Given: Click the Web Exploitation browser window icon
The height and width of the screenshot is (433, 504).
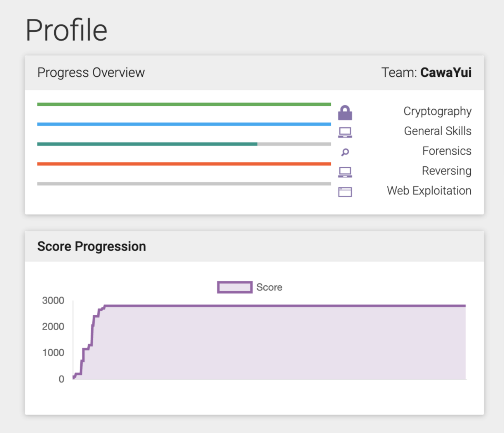Looking at the screenshot, I should [345, 192].
